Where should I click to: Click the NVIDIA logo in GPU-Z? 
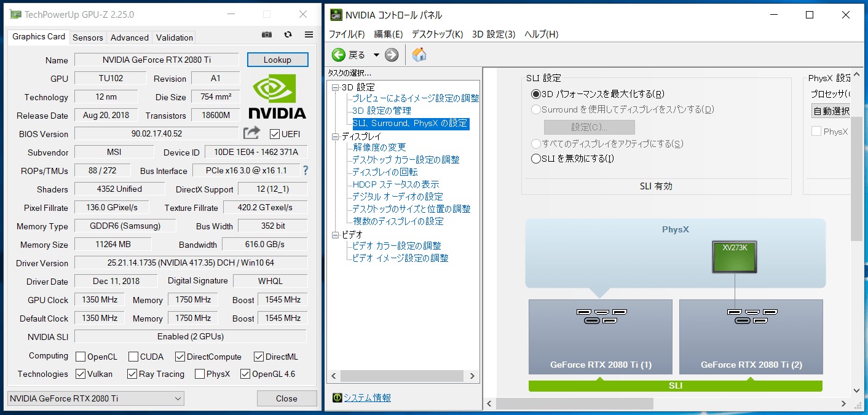(x=277, y=97)
